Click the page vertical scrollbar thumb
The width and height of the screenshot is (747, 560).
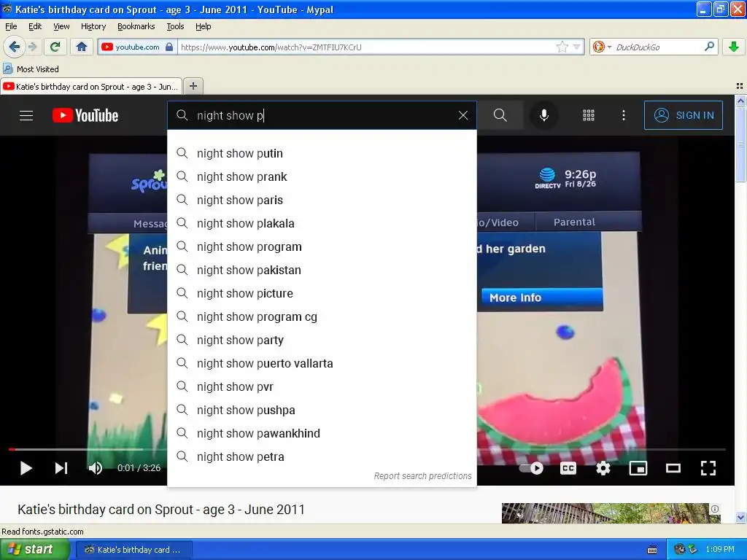(x=740, y=144)
